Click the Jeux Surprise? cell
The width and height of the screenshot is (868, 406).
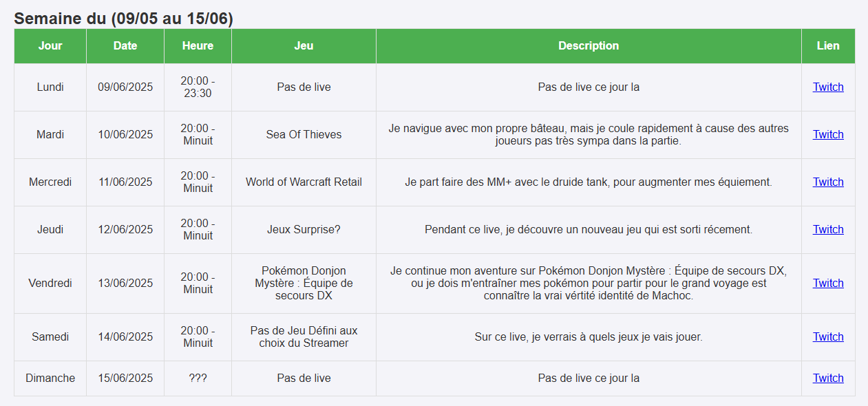tap(303, 229)
